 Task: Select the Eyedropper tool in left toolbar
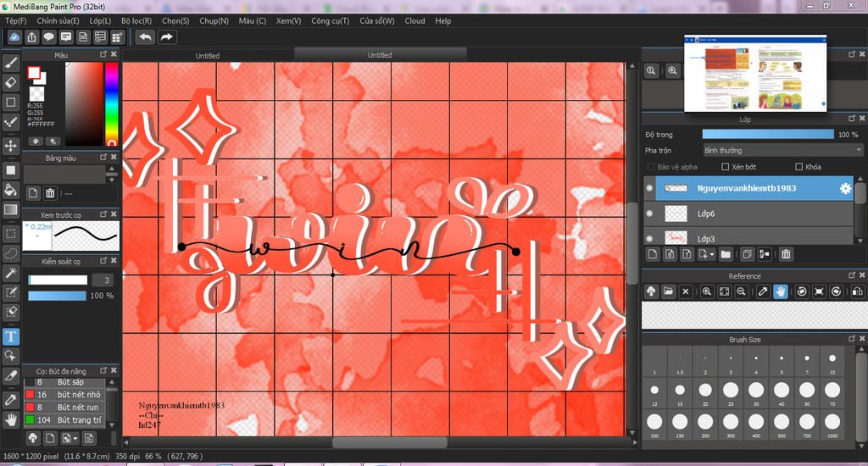click(10, 399)
